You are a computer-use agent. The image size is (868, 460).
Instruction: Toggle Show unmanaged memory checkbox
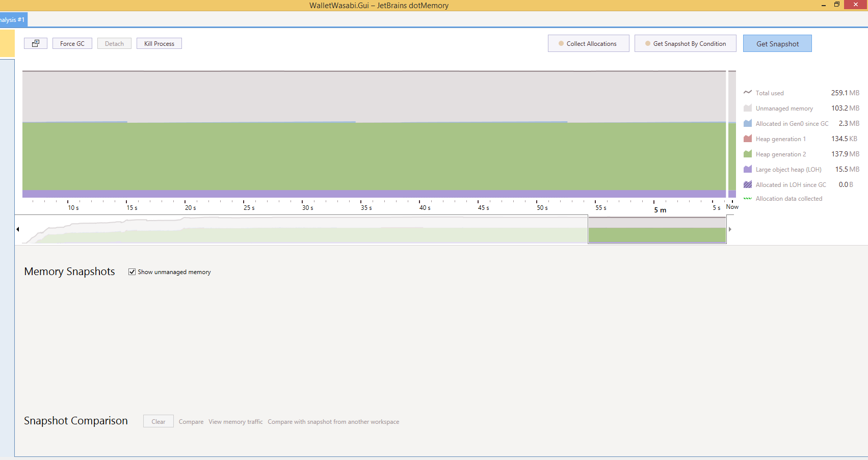pyautogui.click(x=132, y=272)
